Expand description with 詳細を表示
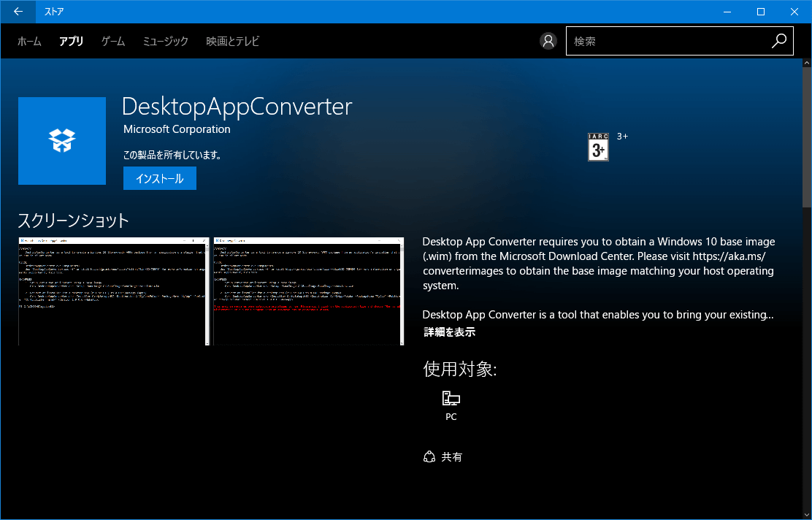The width and height of the screenshot is (812, 520). tap(450, 332)
